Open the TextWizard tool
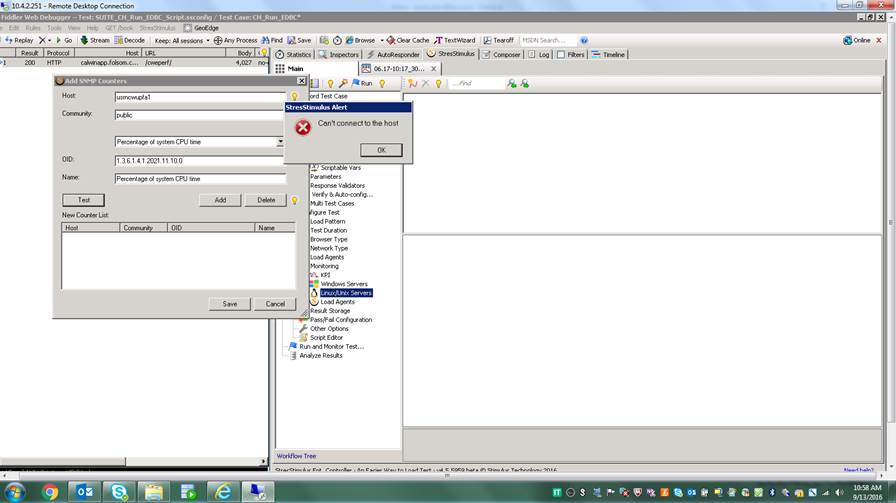The width and height of the screenshot is (896, 503). pos(455,41)
